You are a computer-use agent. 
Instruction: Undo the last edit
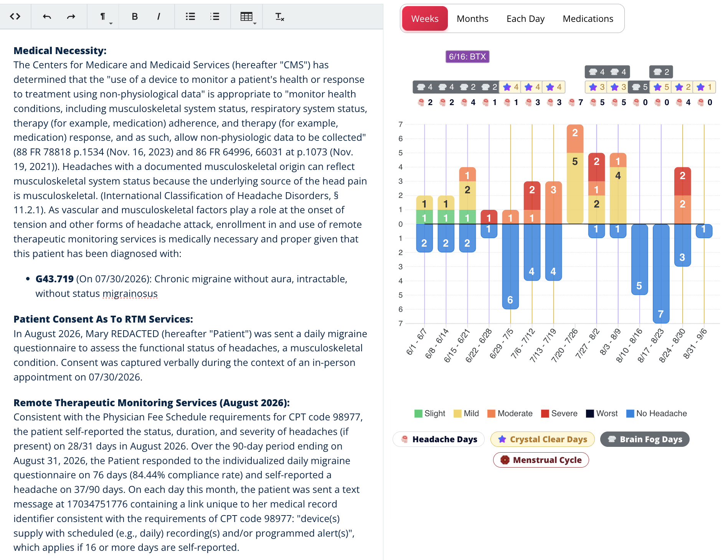(47, 16)
